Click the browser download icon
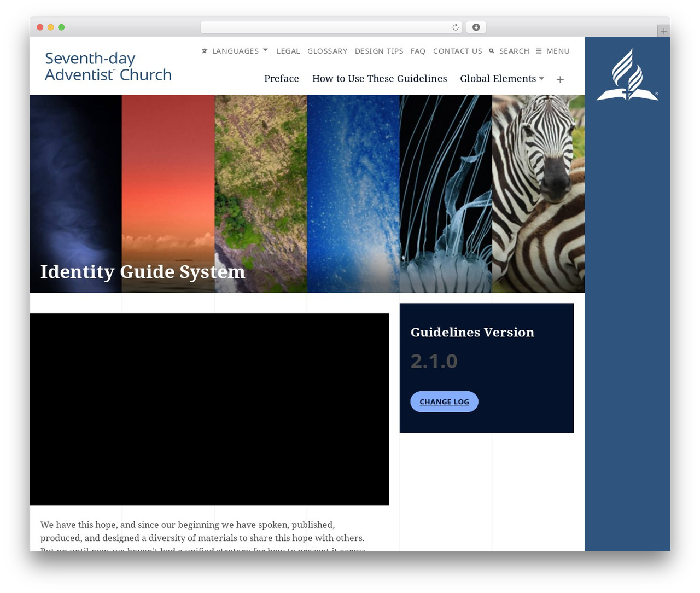Image resolution: width=700 pixels, height=593 pixels. pyautogui.click(x=476, y=27)
